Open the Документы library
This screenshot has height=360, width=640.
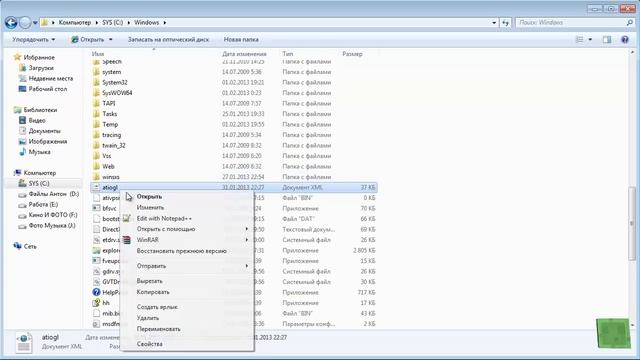point(40,131)
